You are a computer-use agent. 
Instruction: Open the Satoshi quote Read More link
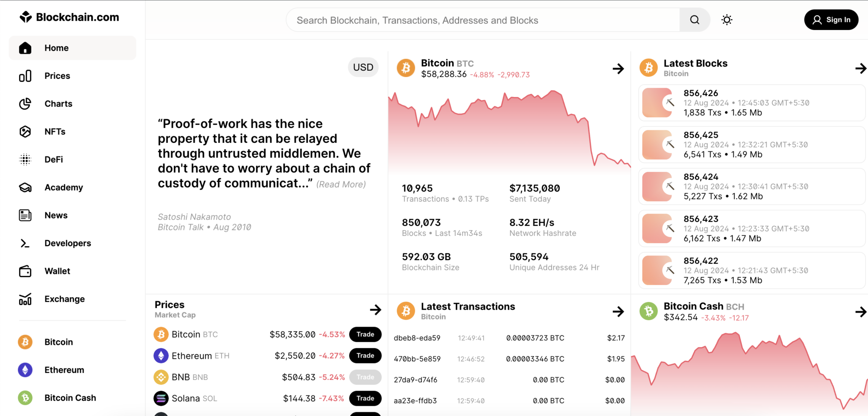coord(341,184)
